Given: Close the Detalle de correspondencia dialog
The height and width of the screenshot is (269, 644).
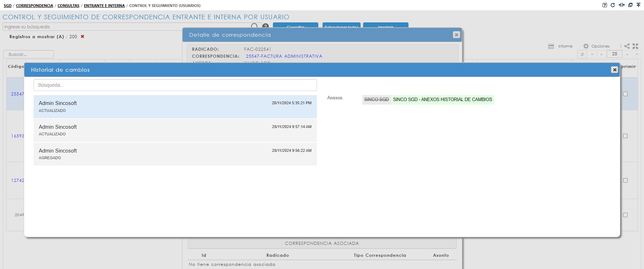Looking at the screenshot, I should pos(456,35).
